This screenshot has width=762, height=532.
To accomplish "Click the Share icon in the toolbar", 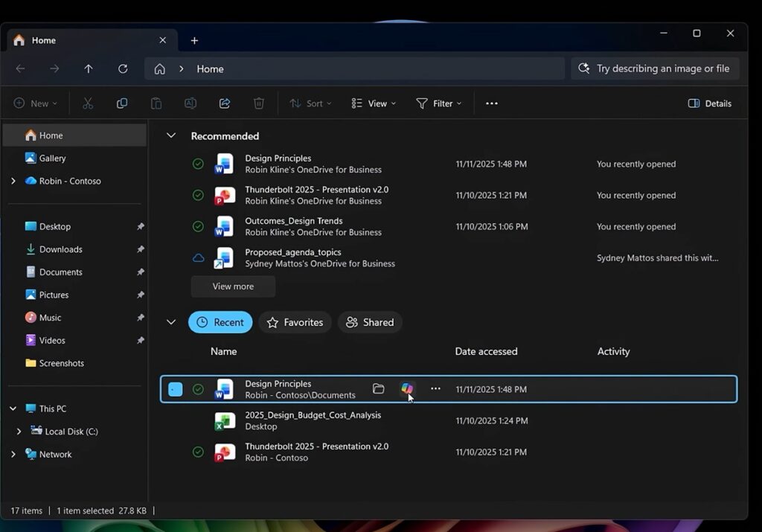I will (x=224, y=103).
